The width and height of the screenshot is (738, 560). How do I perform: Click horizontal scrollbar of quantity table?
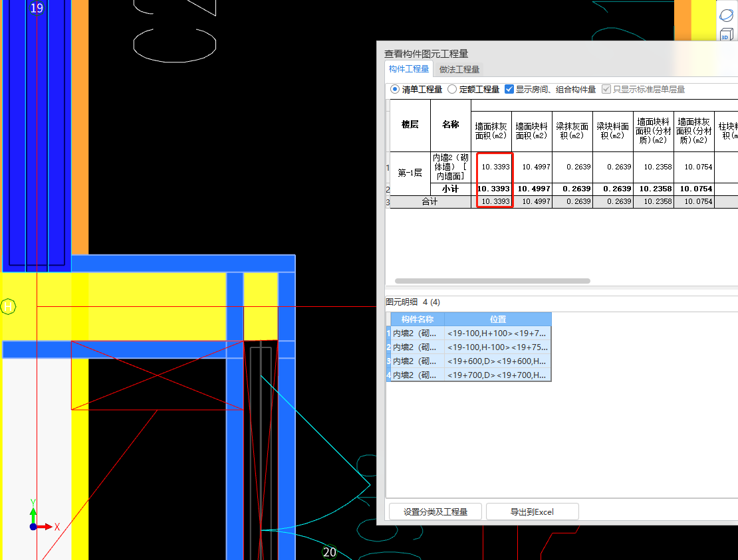(492, 281)
